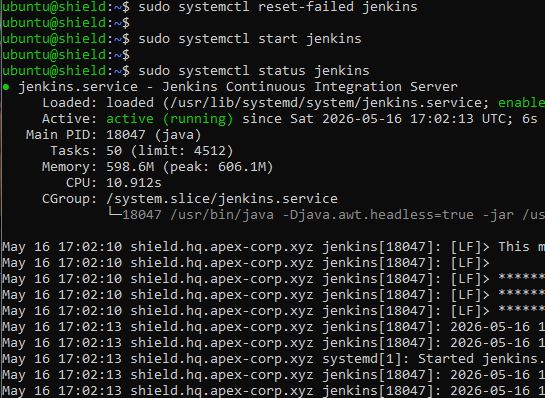Click the green status dot beside jenkins.service
Image resolution: width=545 pixels, height=398 pixels.
pos(6,87)
